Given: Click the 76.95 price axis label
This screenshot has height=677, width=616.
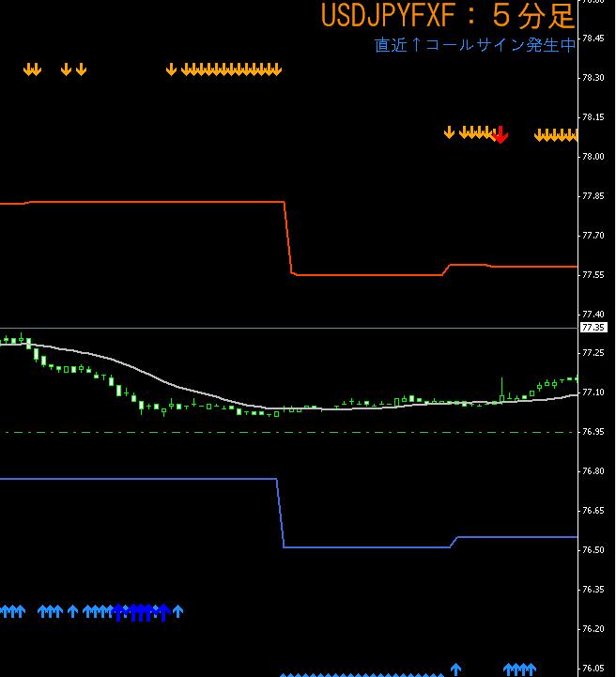Looking at the screenshot, I should pyautogui.click(x=593, y=431).
